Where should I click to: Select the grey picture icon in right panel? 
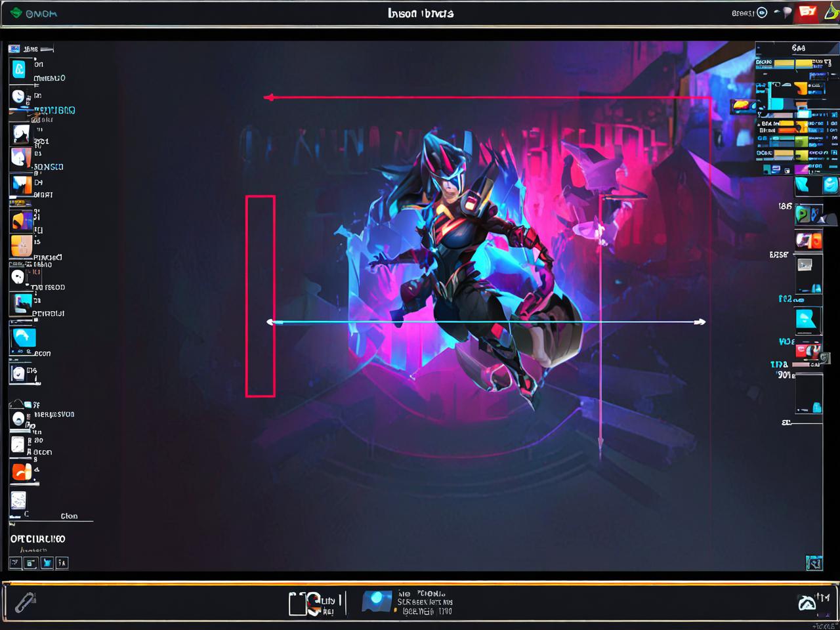coord(805,265)
